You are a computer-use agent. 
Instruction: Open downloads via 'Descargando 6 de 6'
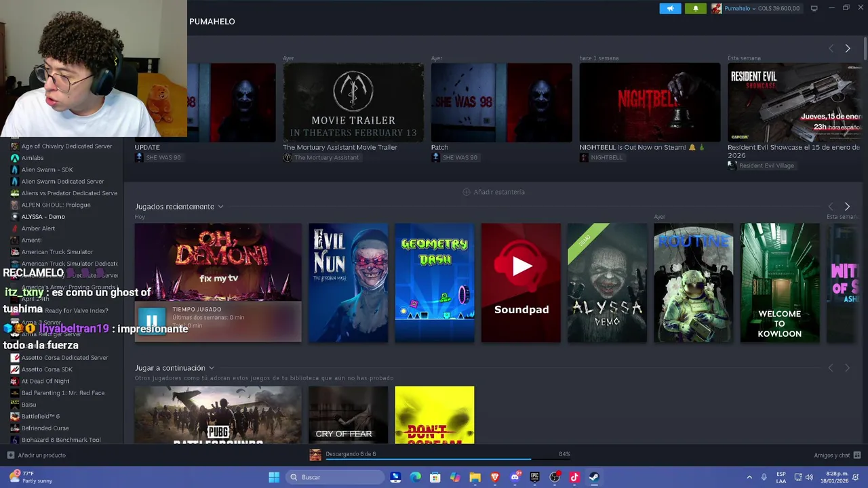click(x=351, y=454)
